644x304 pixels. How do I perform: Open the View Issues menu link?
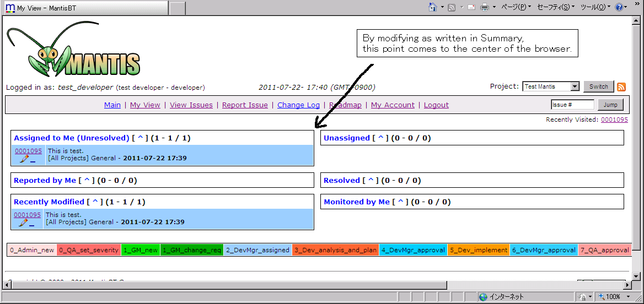[x=191, y=105]
